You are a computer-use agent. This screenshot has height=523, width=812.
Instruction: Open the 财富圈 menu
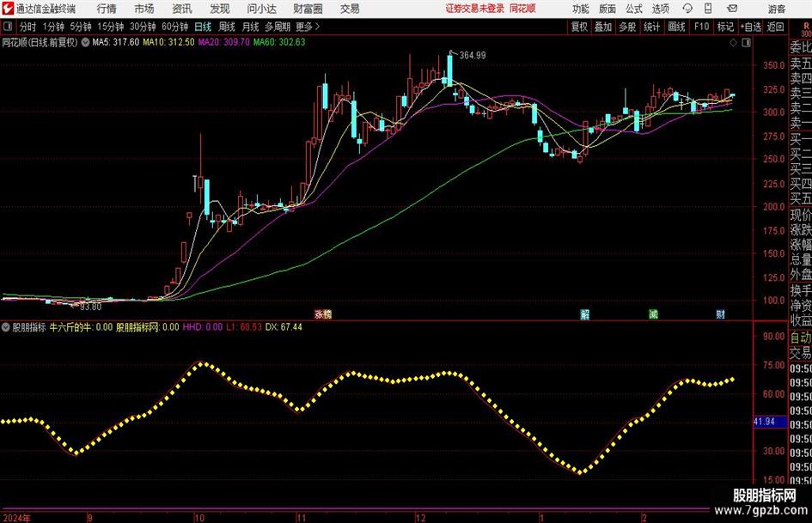click(x=308, y=9)
